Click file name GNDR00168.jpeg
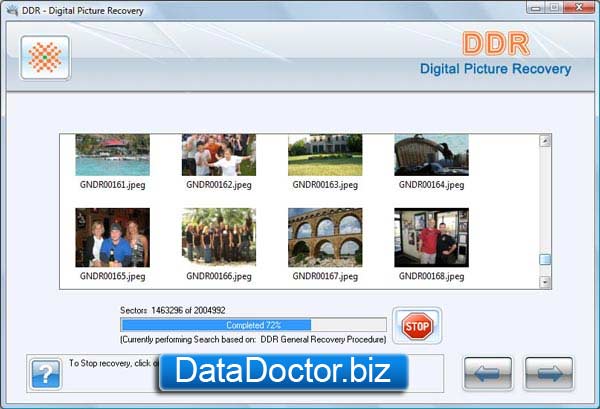Image resolution: width=600 pixels, height=409 pixels. 432,276
